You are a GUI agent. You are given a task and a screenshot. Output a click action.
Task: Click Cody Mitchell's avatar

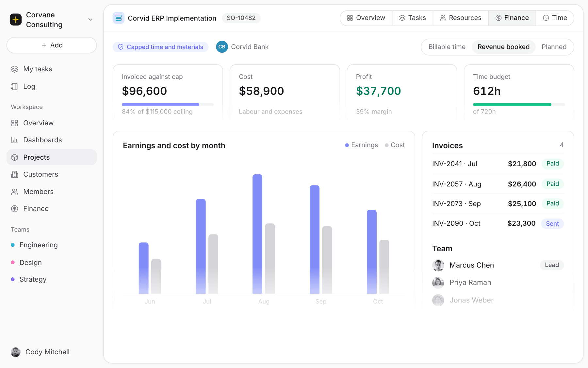click(x=16, y=352)
